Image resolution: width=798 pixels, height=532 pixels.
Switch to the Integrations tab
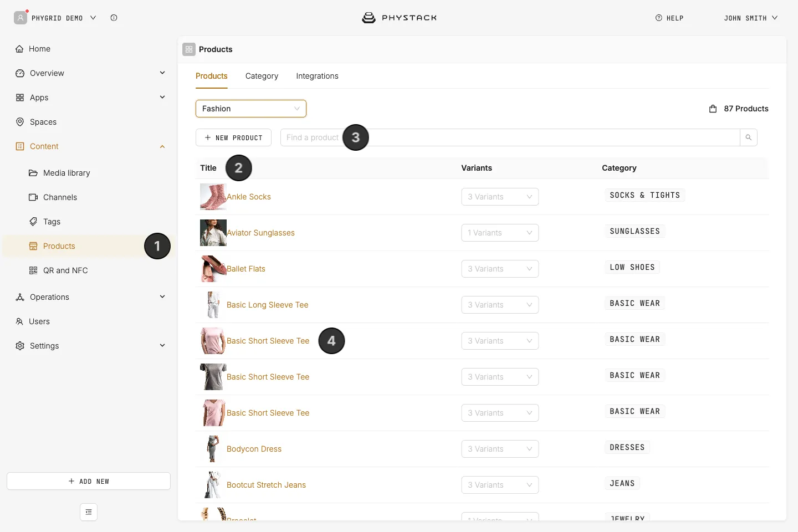click(x=317, y=76)
